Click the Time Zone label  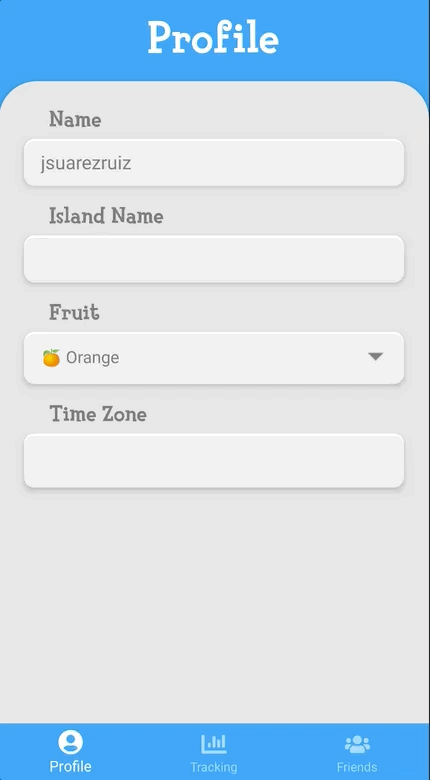tap(98, 414)
